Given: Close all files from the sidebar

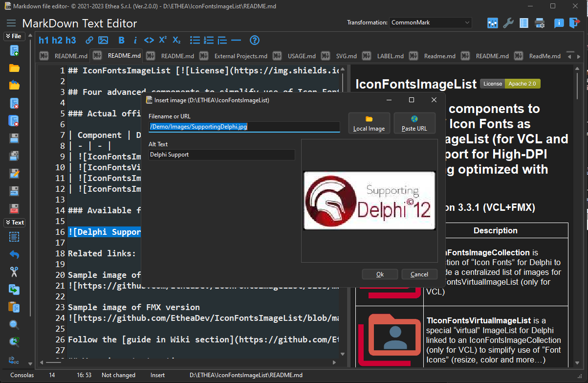Looking at the screenshot, I should click(x=14, y=121).
